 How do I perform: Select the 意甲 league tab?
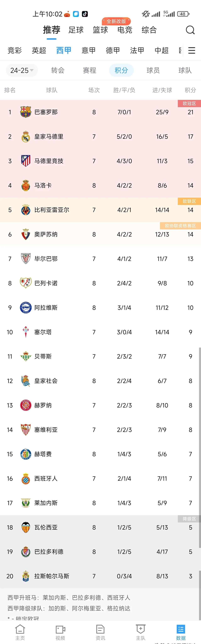[88, 50]
